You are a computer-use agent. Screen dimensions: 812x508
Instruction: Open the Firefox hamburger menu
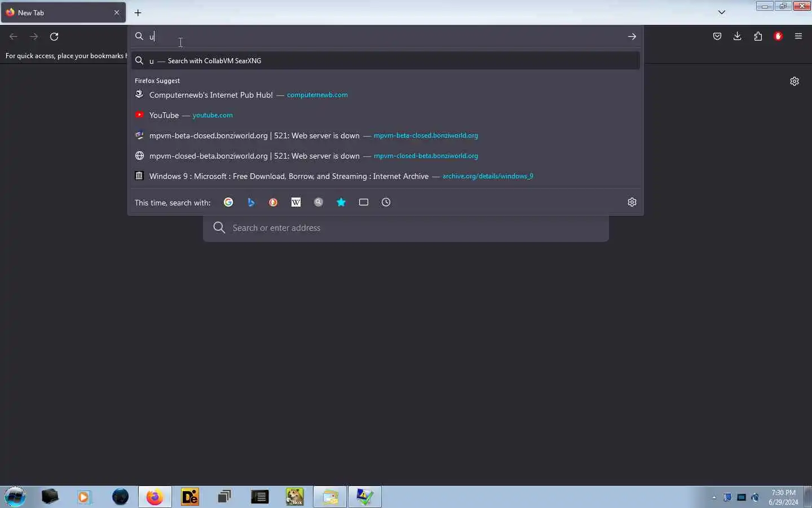[798, 37]
